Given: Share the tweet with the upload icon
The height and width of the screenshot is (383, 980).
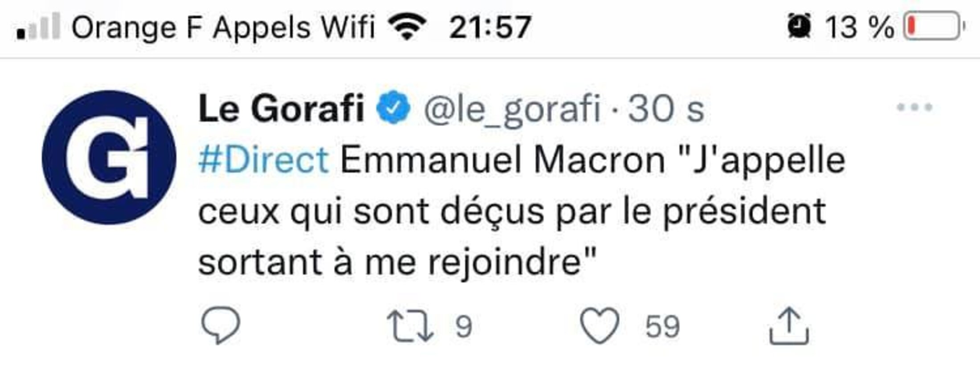Looking at the screenshot, I should (789, 326).
